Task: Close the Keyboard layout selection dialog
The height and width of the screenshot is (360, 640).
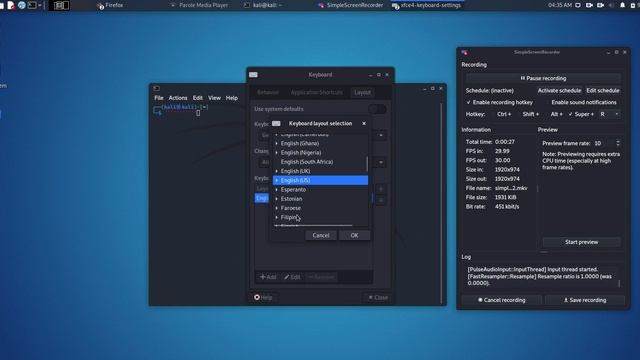Action: (x=364, y=123)
